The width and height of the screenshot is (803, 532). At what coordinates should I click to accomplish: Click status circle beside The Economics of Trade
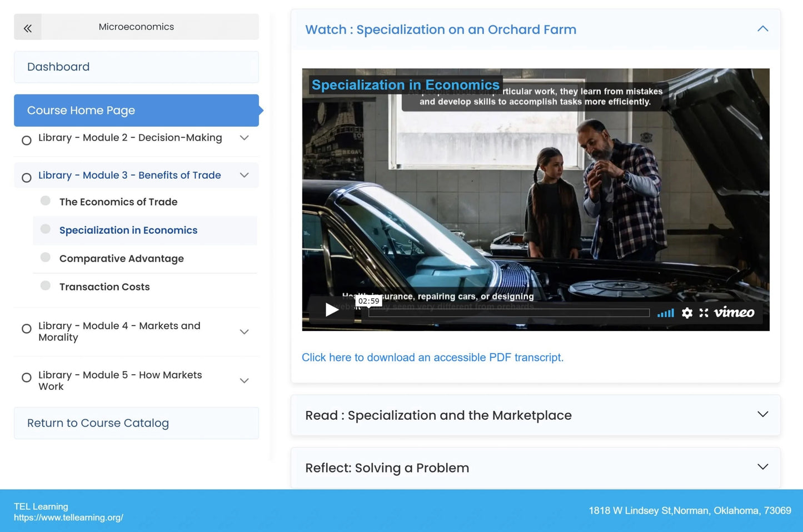click(46, 201)
